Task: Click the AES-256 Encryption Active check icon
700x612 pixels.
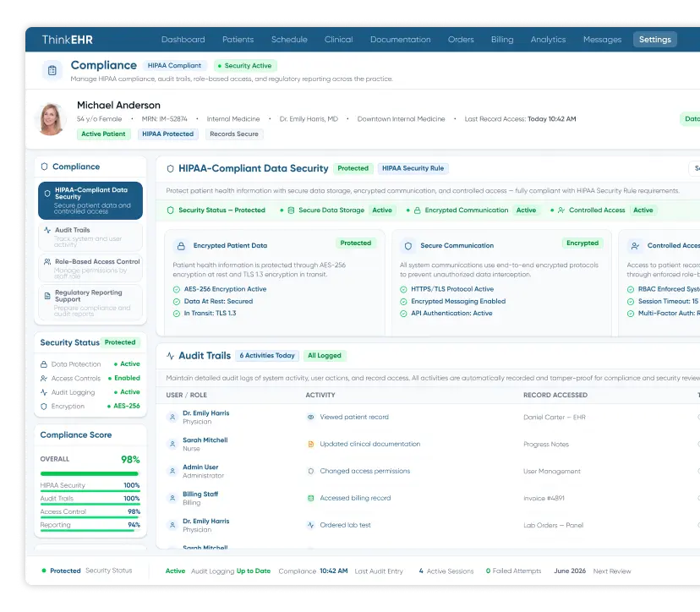Action: tap(177, 290)
